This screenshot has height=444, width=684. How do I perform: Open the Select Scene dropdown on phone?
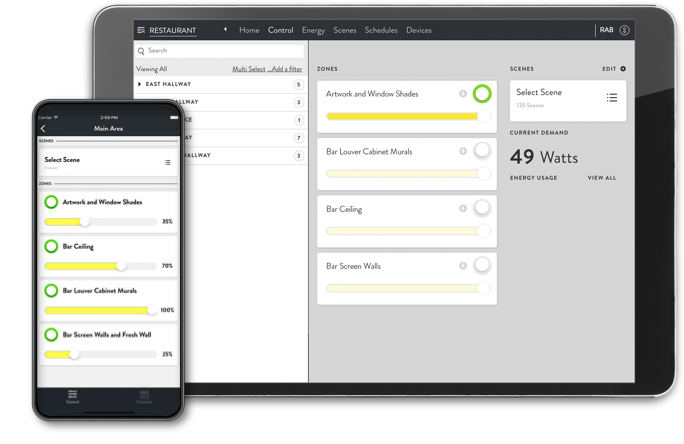pos(166,162)
